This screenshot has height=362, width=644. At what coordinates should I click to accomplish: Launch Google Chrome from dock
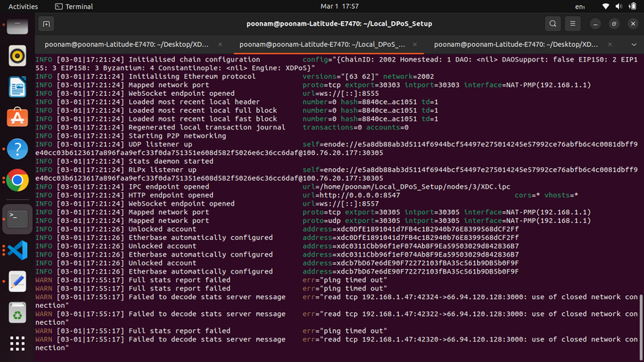click(18, 180)
